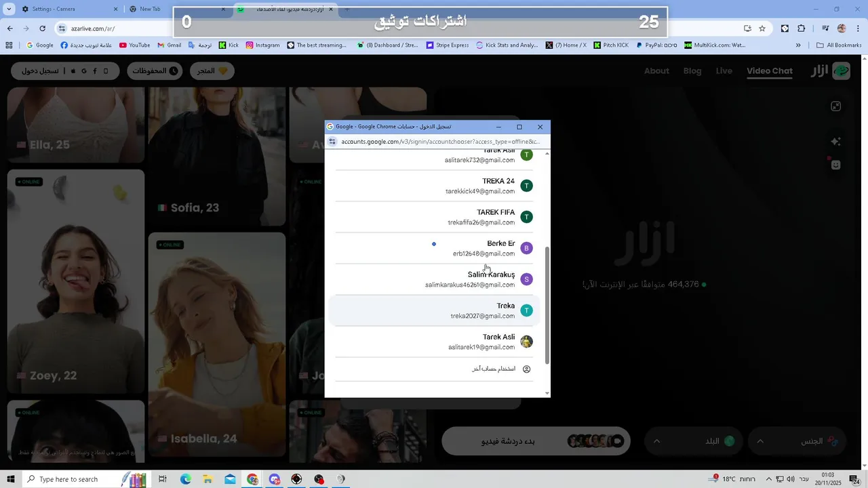
Task: Click the Chrome tab search dropdown arrow
Action: (x=9, y=9)
